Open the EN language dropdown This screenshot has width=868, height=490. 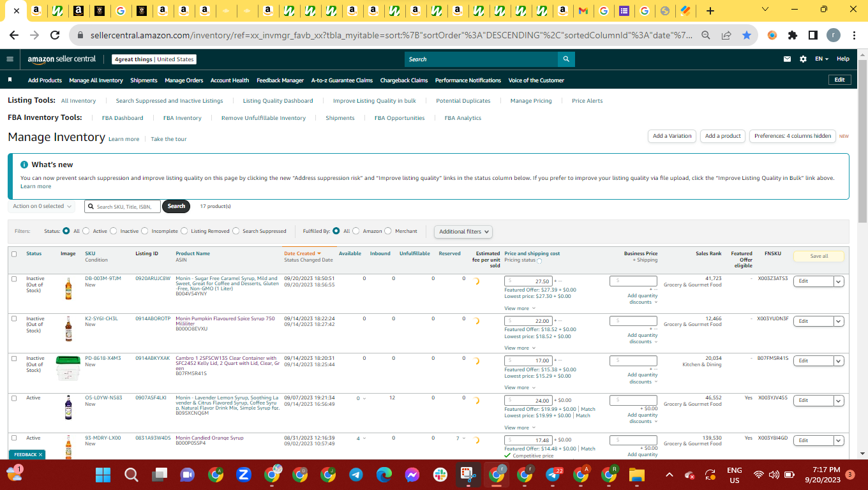(821, 59)
